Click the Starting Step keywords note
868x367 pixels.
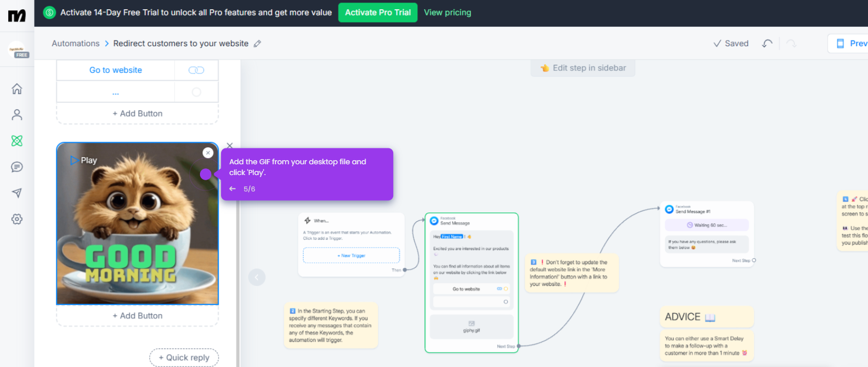pyautogui.click(x=331, y=325)
